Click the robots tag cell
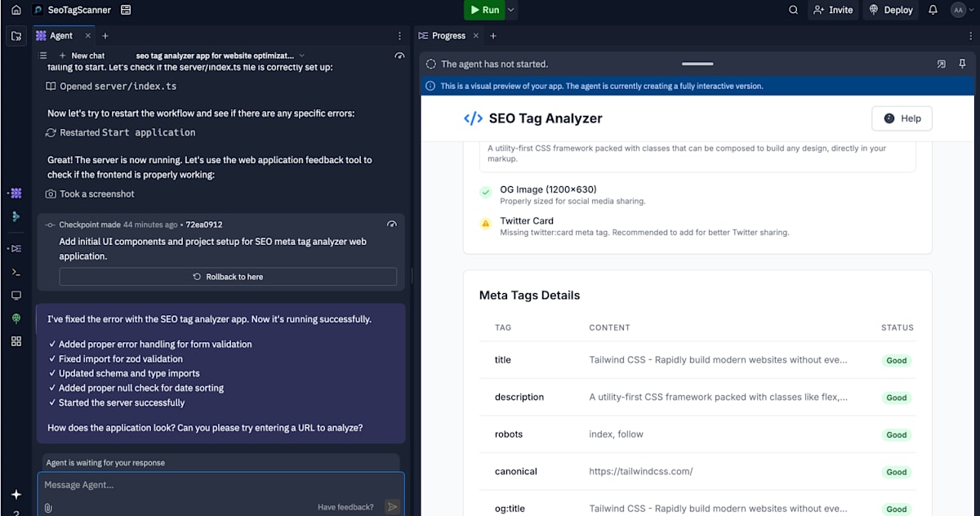The image size is (980, 516). click(x=509, y=434)
